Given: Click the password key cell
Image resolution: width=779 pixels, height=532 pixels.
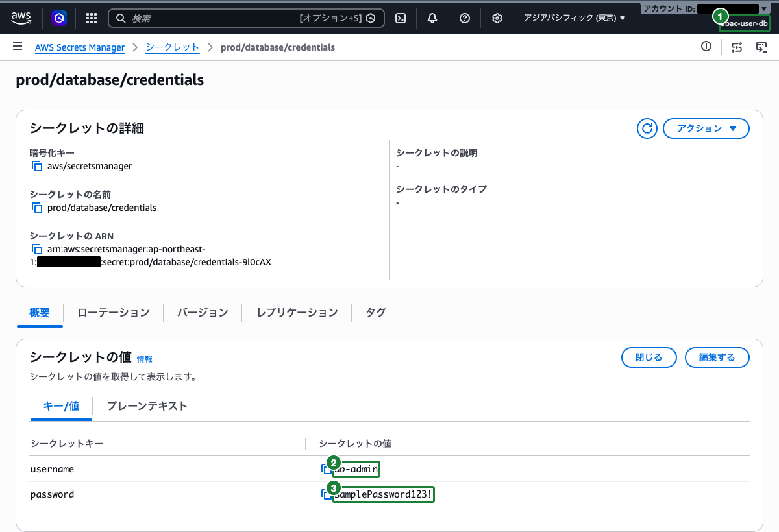Looking at the screenshot, I should [53, 494].
